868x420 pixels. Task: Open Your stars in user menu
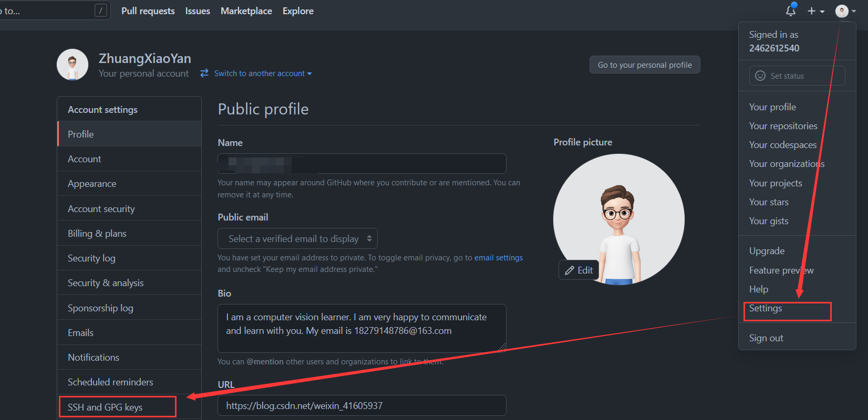pyautogui.click(x=769, y=202)
